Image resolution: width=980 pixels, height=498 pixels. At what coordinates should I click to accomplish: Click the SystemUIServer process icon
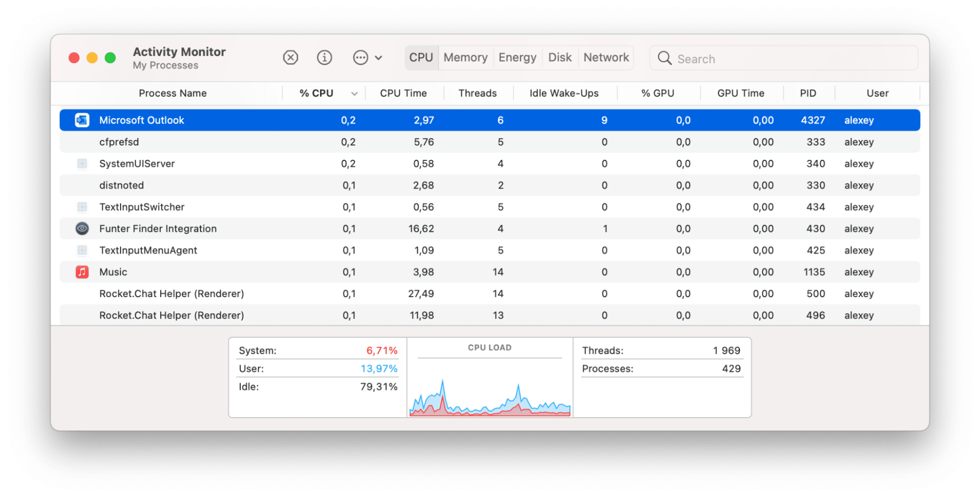coord(82,164)
